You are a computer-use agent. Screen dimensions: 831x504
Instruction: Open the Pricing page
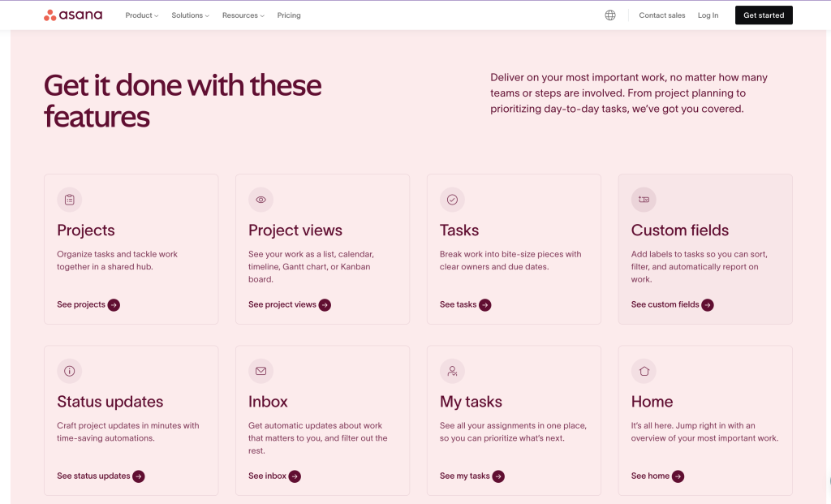(289, 15)
